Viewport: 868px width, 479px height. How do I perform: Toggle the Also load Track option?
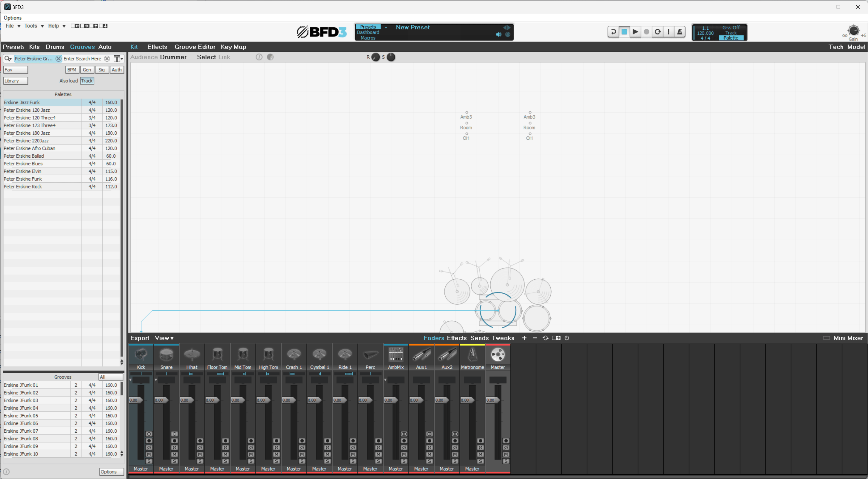pos(87,81)
